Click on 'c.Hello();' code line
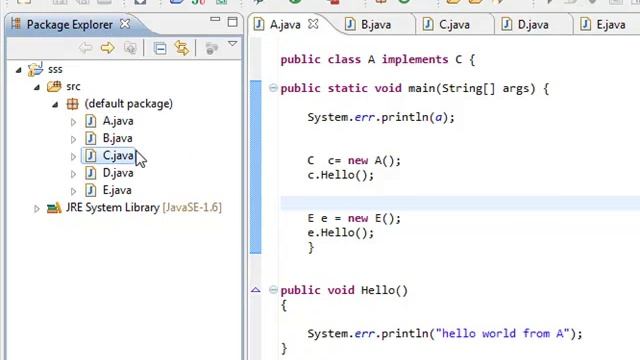 pyautogui.click(x=340, y=175)
